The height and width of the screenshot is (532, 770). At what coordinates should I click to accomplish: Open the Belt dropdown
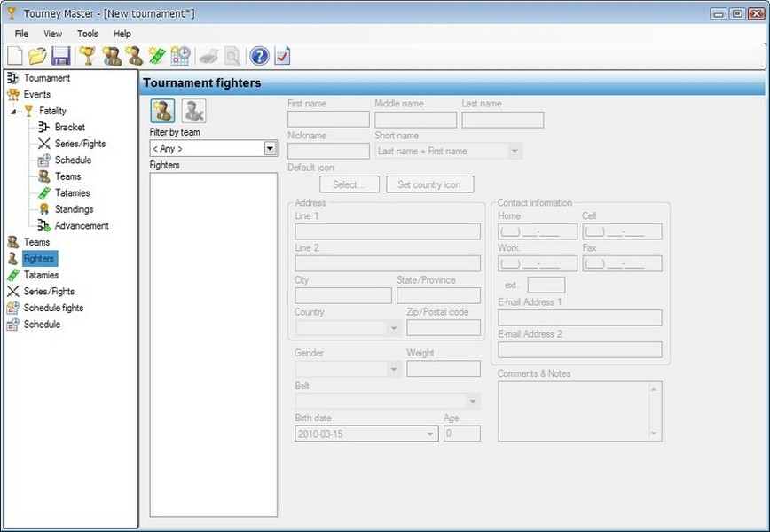tap(473, 402)
